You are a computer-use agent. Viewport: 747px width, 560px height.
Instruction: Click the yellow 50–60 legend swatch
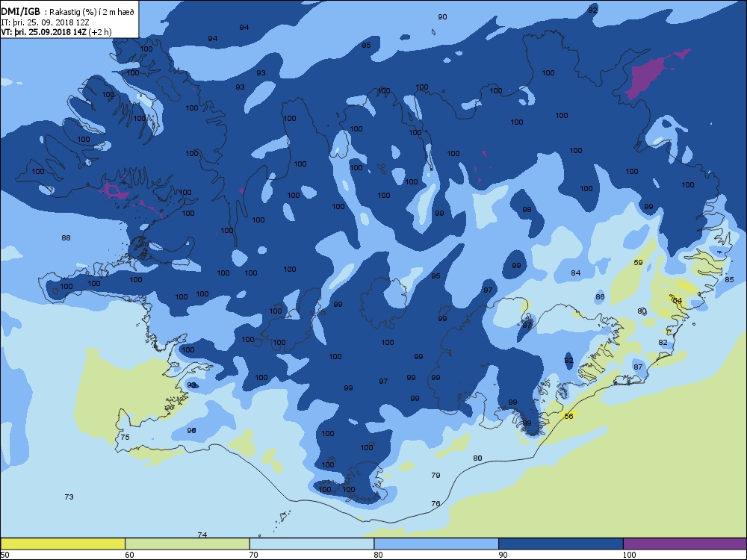63,544
